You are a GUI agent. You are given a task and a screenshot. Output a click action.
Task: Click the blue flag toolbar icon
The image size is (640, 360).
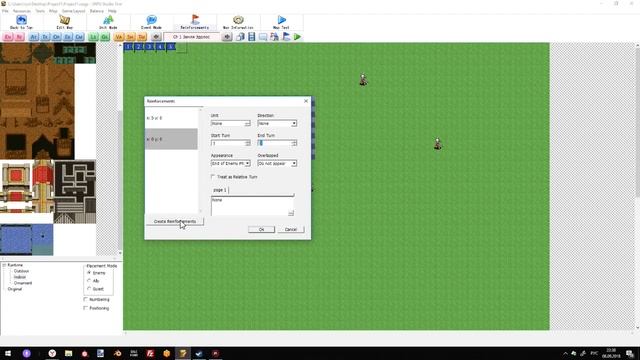pos(286,37)
